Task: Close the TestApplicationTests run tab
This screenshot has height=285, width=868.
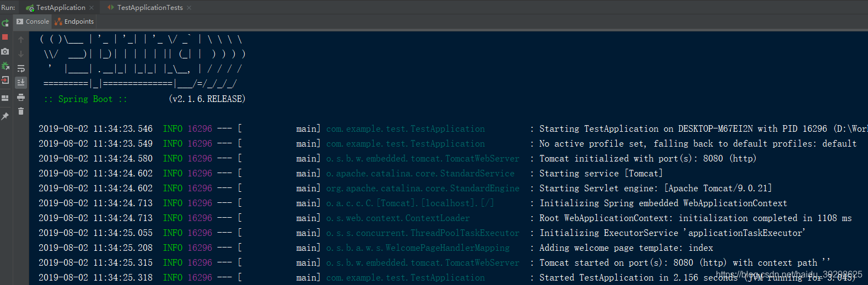Action: [x=189, y=8]
